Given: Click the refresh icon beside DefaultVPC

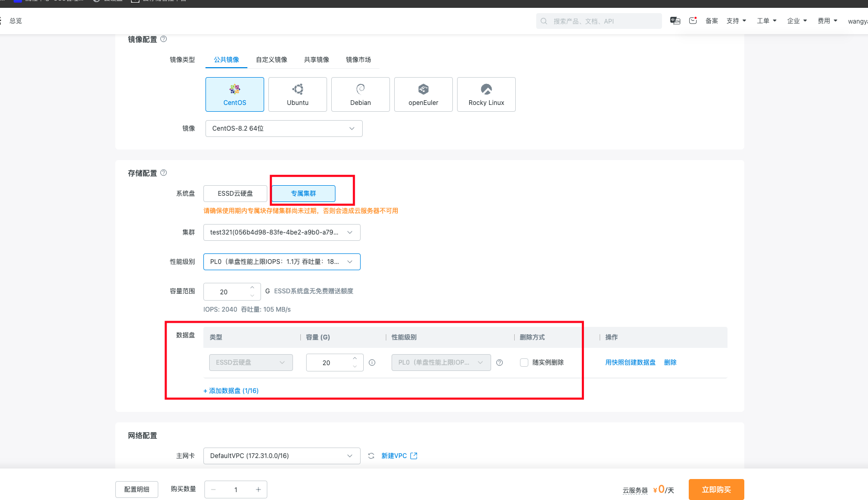Looking at the screenshot, I should coord(371,456).
